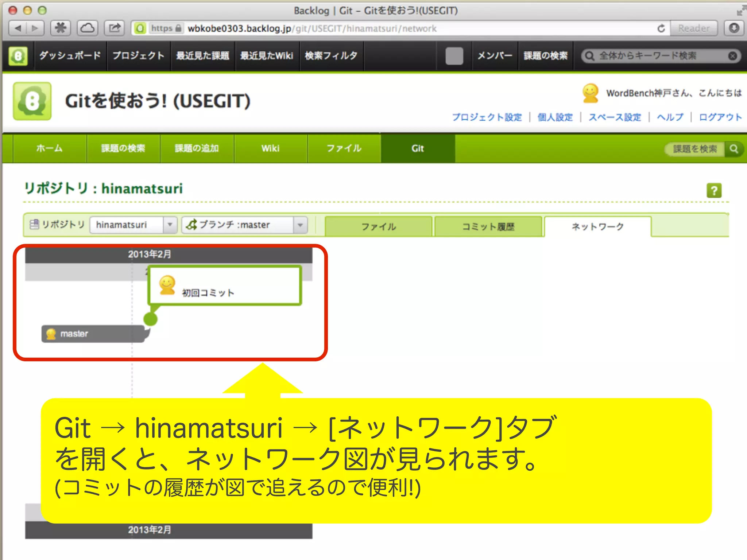
Task: Click the Backlog logo icon in top navigation
Action: pyautogui.click(x=18, y=56)
